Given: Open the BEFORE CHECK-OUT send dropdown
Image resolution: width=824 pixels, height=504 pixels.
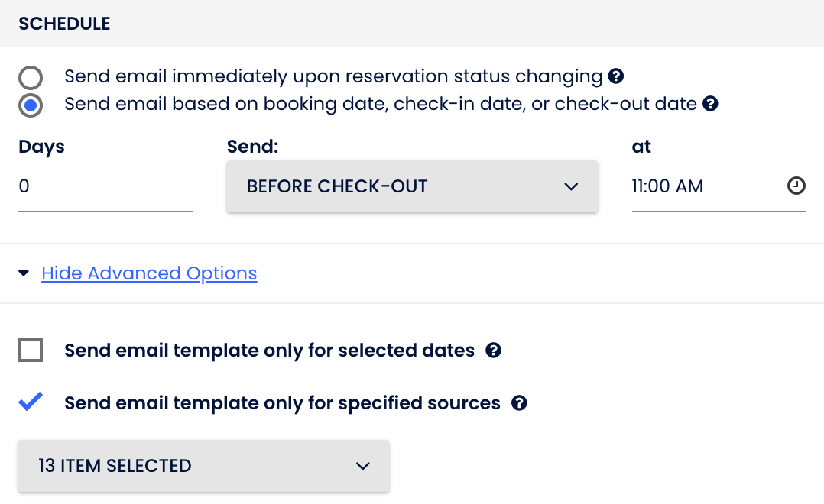Looking at the screenshot, I should (x=412, y=186).
